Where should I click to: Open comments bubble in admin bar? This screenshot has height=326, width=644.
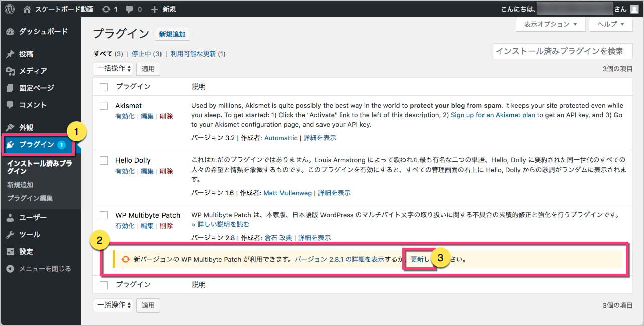click(x=134, y=9)
